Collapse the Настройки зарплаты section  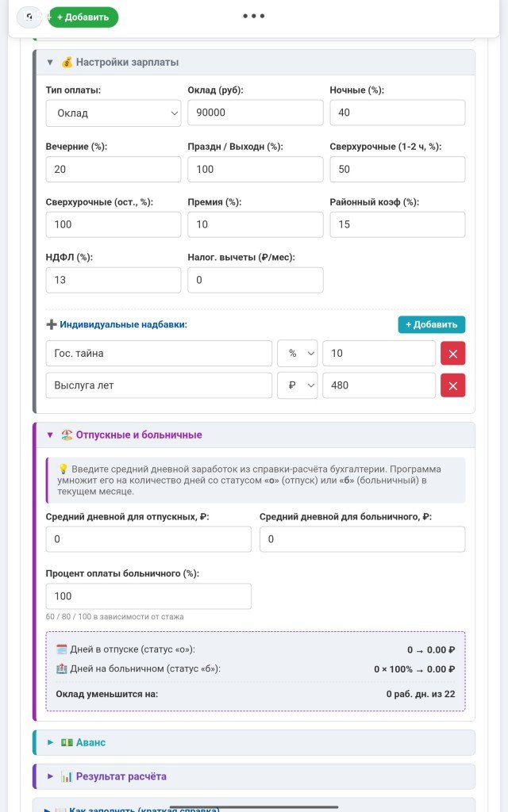(x=50, y=62)
